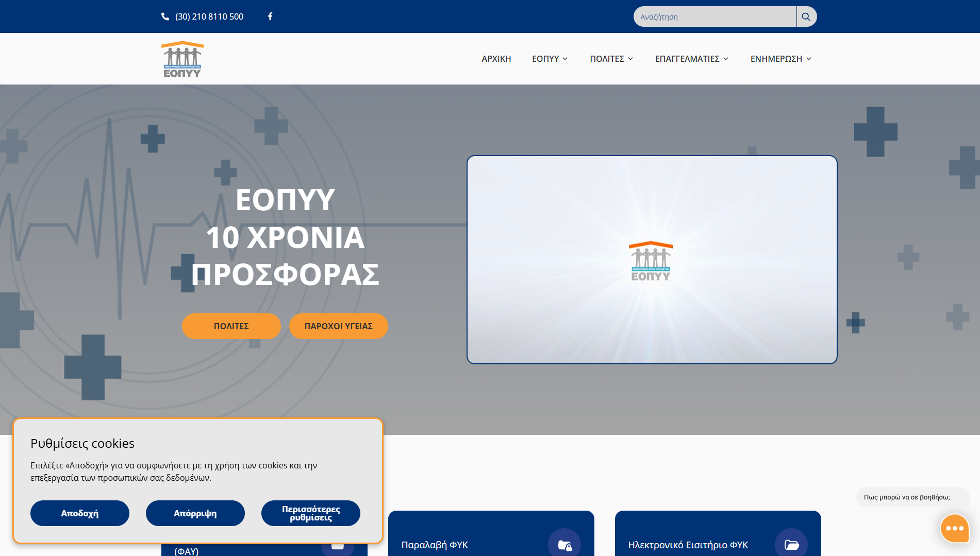980x556 pixels.
Task: Accept cookies with Αποδοχή button
Action: (80, 513)
